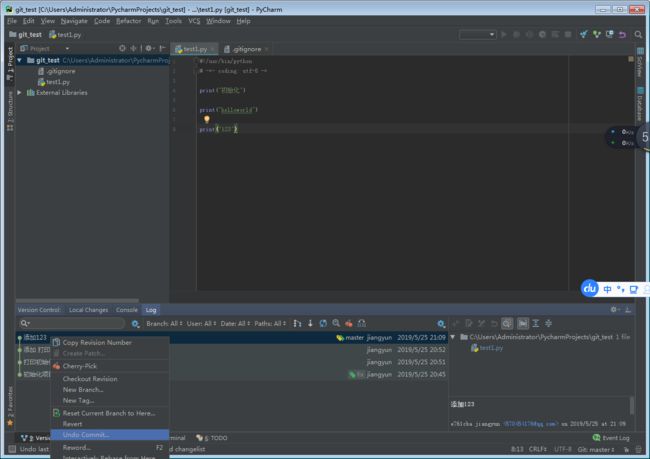Open the Event Log button
The height and width of the screenshot is (459, 650).
pos(611,438)
